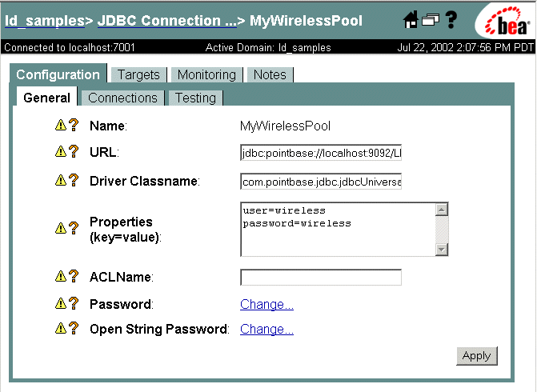Click the Properties (key=value) label
Viewport: 537px width, 392px height.
click(x=125, y=230)
